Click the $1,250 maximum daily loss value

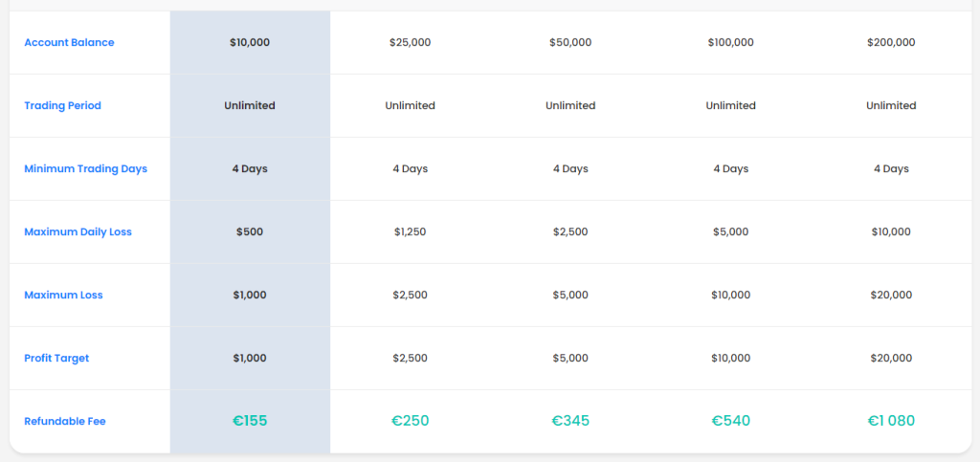pyautogui.click(x=410, y=231)
